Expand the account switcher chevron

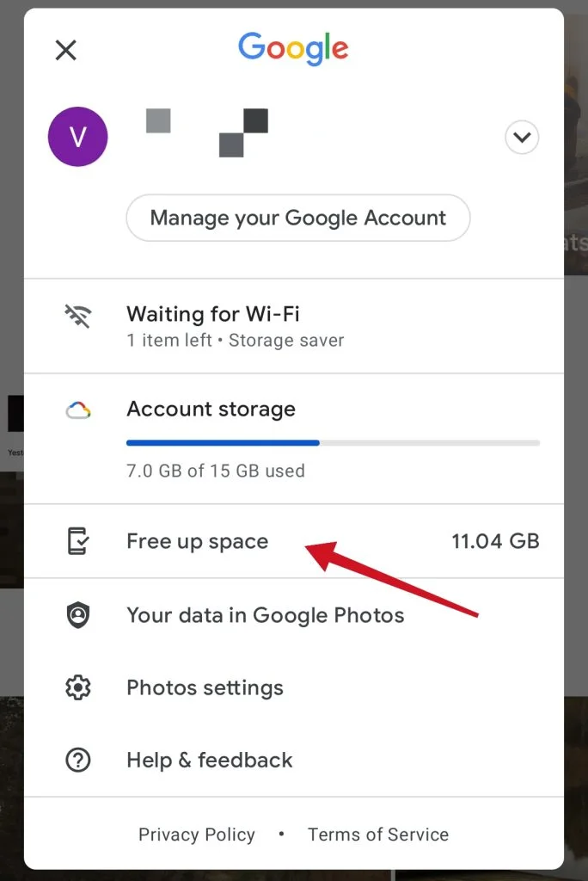pyautogui.click(x=522, y=137)
